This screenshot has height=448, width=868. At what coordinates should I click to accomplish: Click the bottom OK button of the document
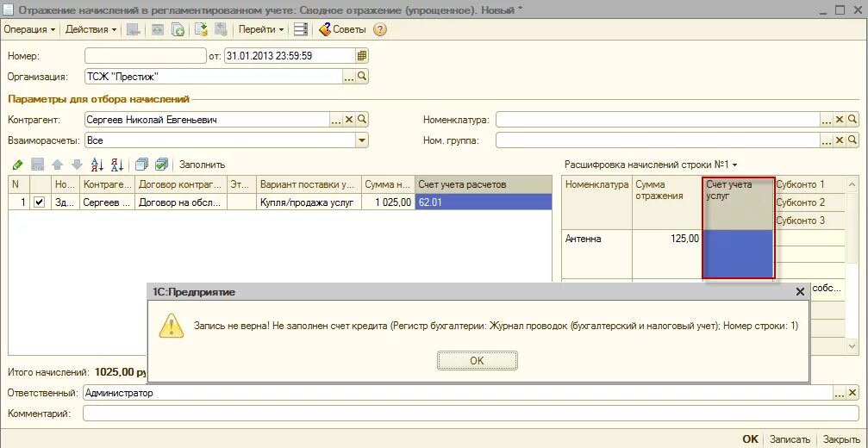pos(750,439)
